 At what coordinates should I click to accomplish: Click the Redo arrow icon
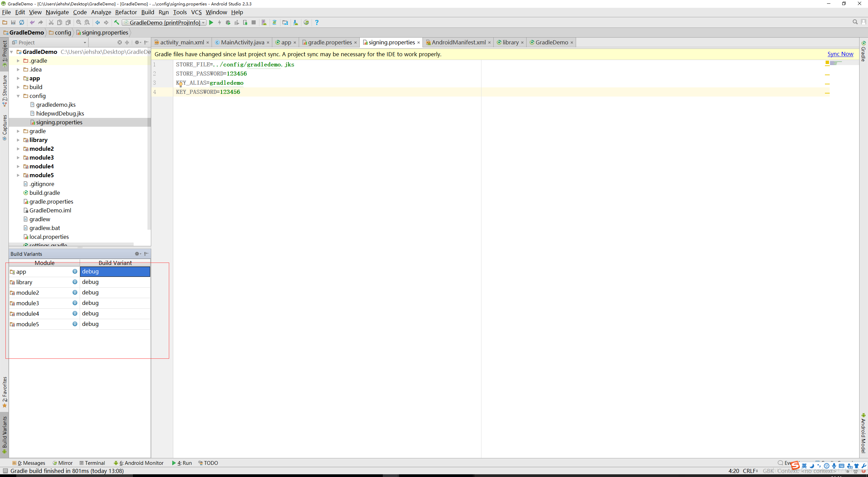click(x=41, y=22)
